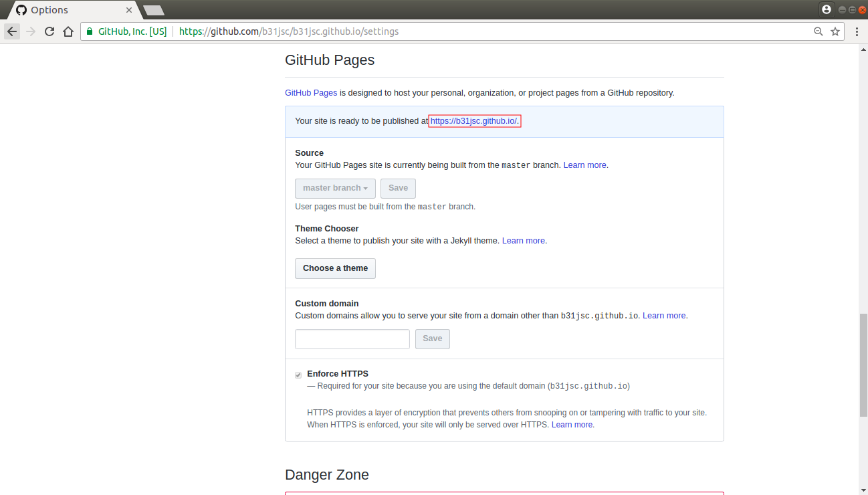868x495 pixels.
Task: Click the GitHub Pages section heading
Action: [330, 60]
